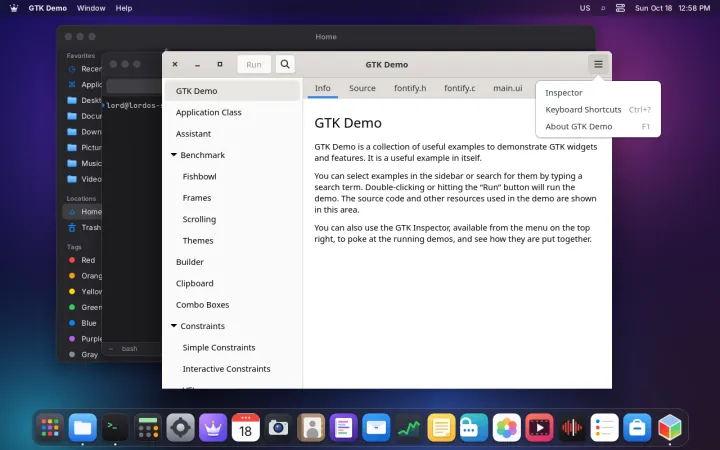Open the GTK Demo hamburger menu button
Viewport: 720px width, 450px height.
click(x=598, y=64)
